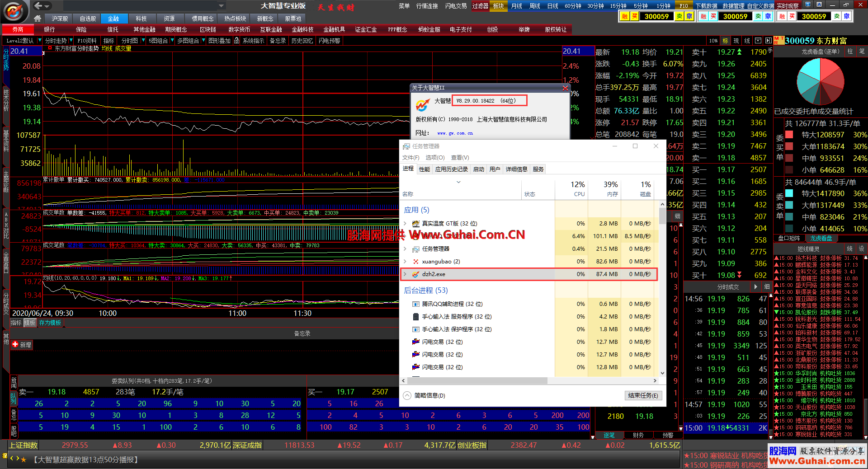The height and width of the screenshot is (469, 868).
Task: Open www.gw.com.cn link in about dialog
Action: tap(455, 133)
